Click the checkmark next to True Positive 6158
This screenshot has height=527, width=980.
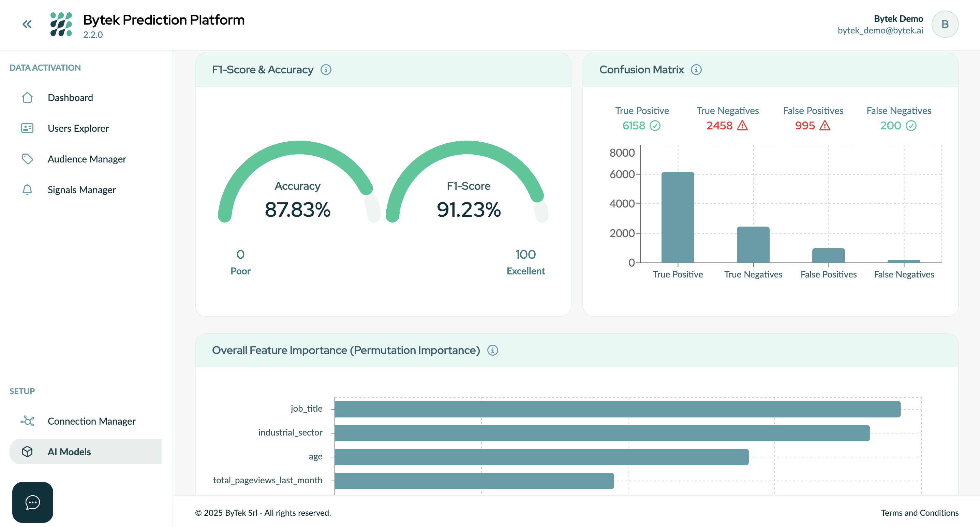point(655,126)
